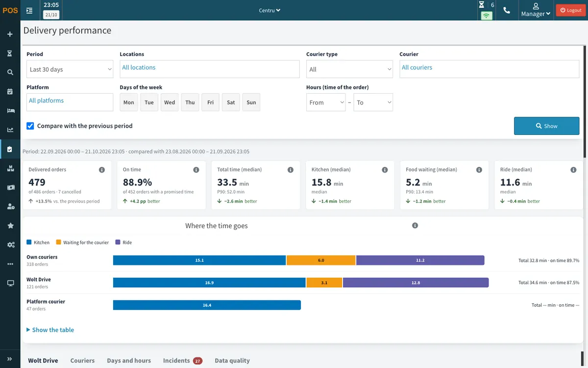
Task: Toggle the sidebar menu collapse icon
Action: 29,10
